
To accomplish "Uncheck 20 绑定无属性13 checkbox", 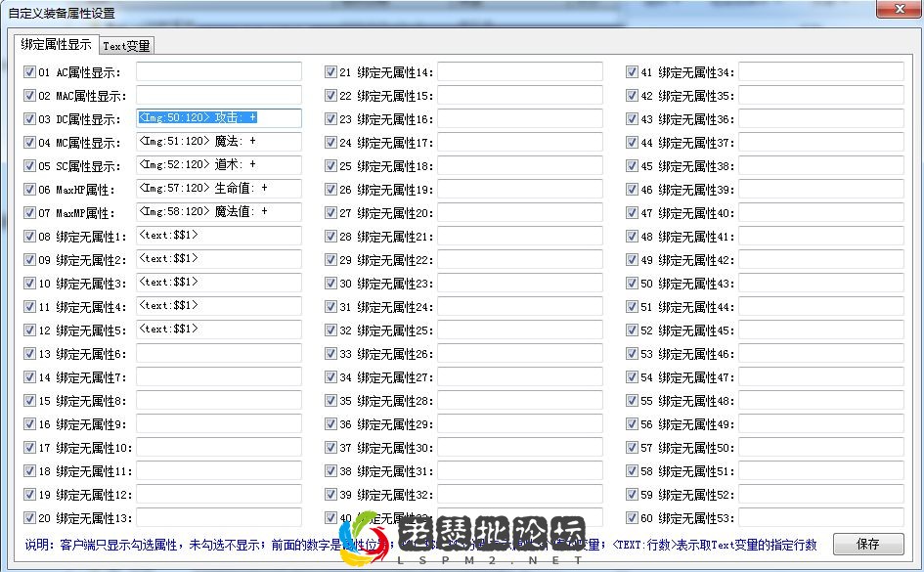I will coord(29,518).
